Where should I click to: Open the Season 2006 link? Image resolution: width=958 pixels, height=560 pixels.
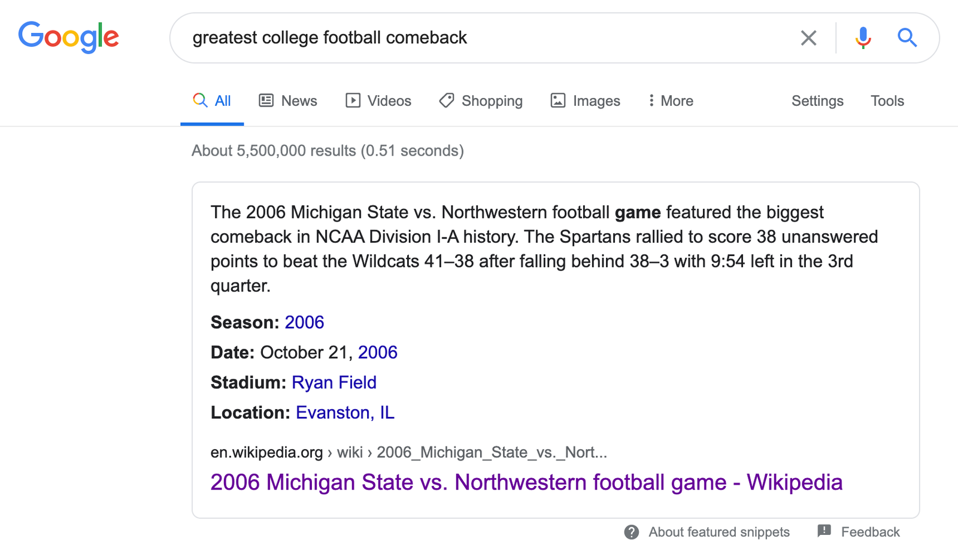(x=304, y=322)
